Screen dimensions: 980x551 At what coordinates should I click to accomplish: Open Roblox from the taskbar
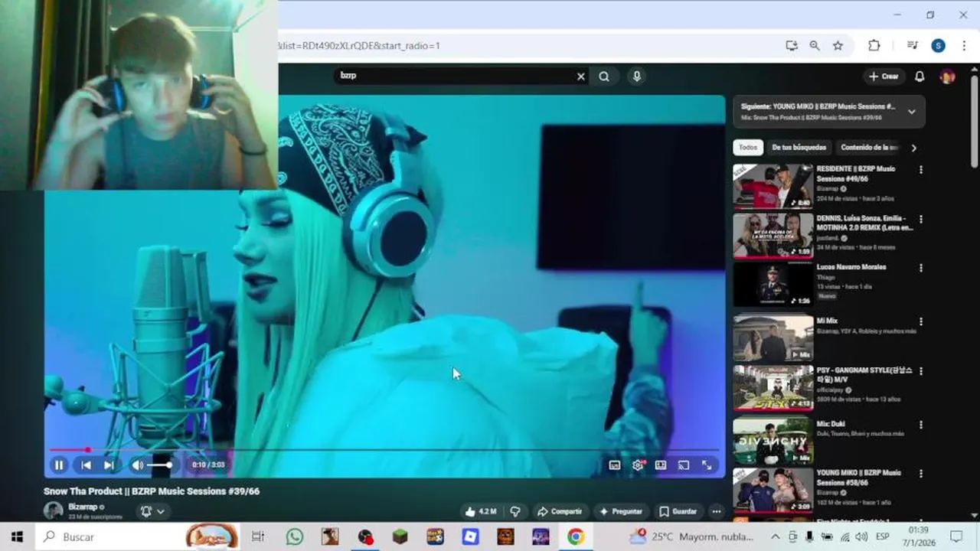470,536
